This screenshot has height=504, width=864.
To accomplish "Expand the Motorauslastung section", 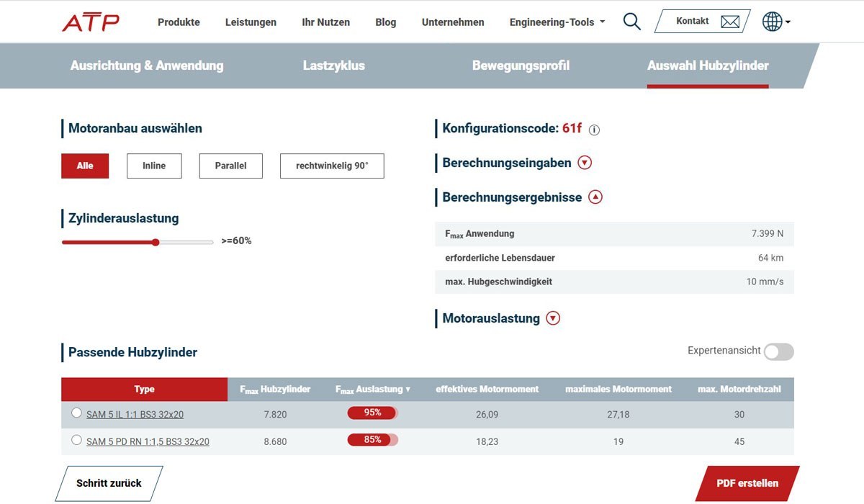I will tap(553, 318).
